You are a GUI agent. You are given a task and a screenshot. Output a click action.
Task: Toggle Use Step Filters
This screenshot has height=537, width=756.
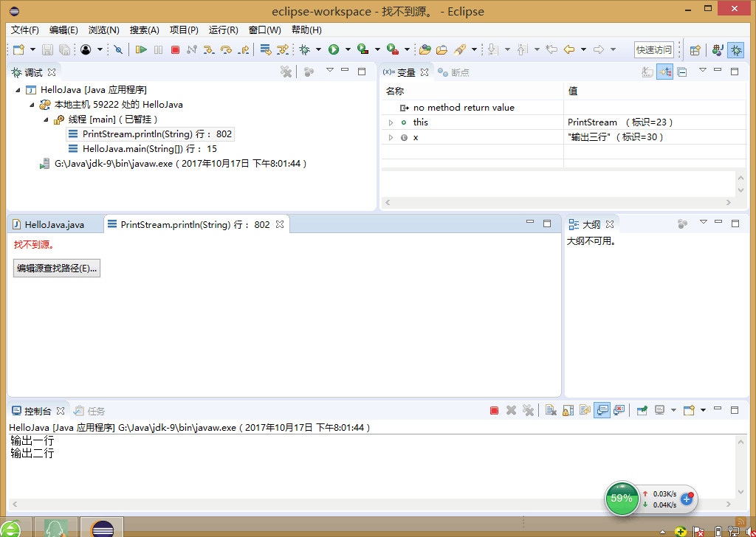tap(283, 49)
